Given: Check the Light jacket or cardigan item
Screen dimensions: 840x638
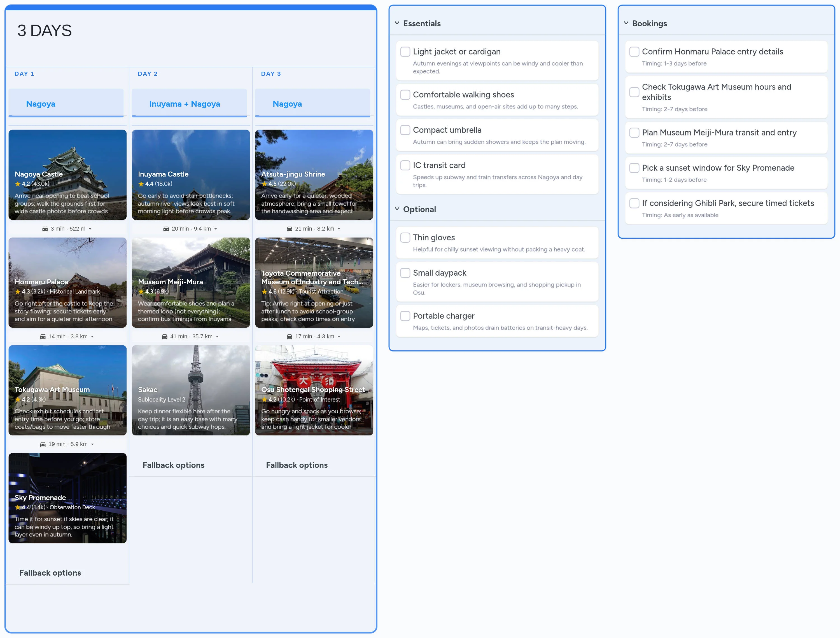Looking at the screenshot, I should [x=405, y=52].
